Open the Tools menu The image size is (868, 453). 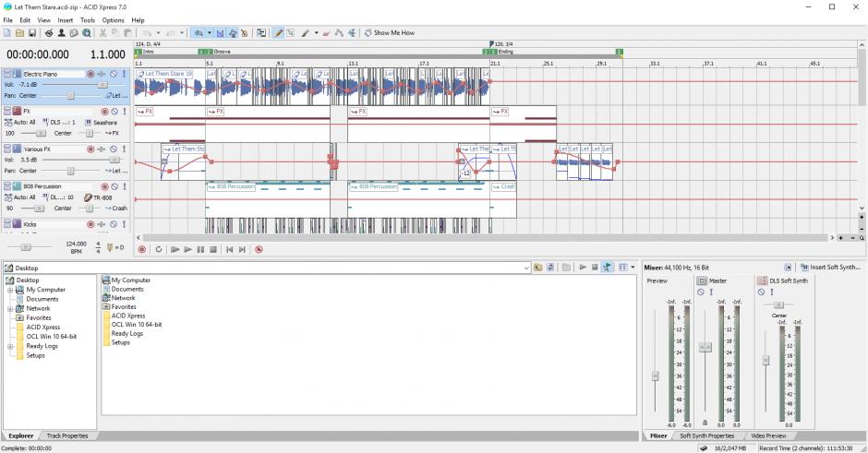[x=88, y=20]
